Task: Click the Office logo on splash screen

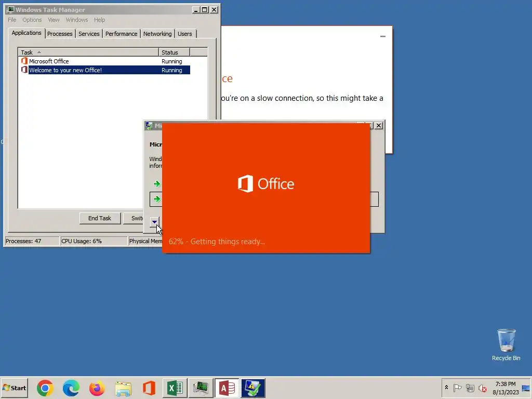Action: click(x=266, y=183)
